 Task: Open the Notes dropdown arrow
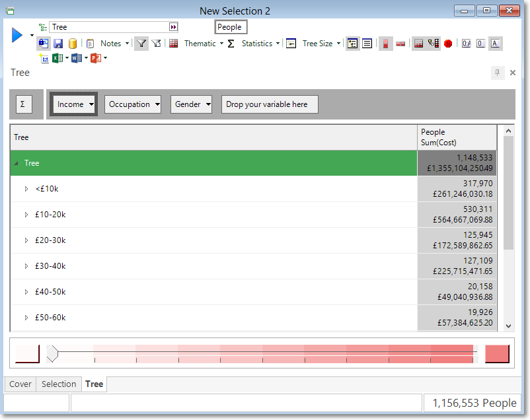[127, 44]
